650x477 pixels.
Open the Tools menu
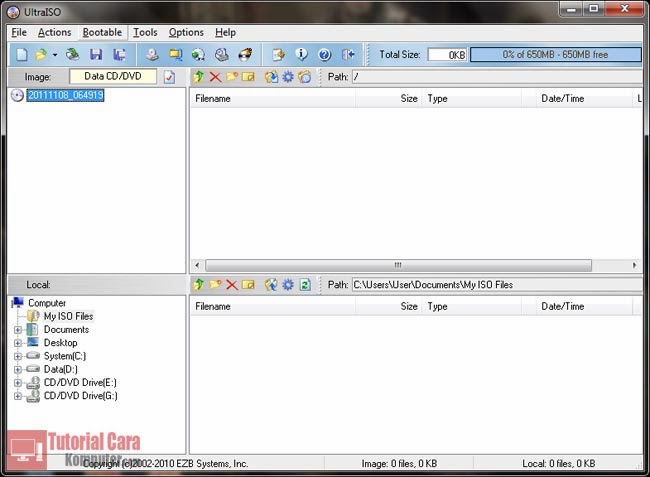pos(145,32)
